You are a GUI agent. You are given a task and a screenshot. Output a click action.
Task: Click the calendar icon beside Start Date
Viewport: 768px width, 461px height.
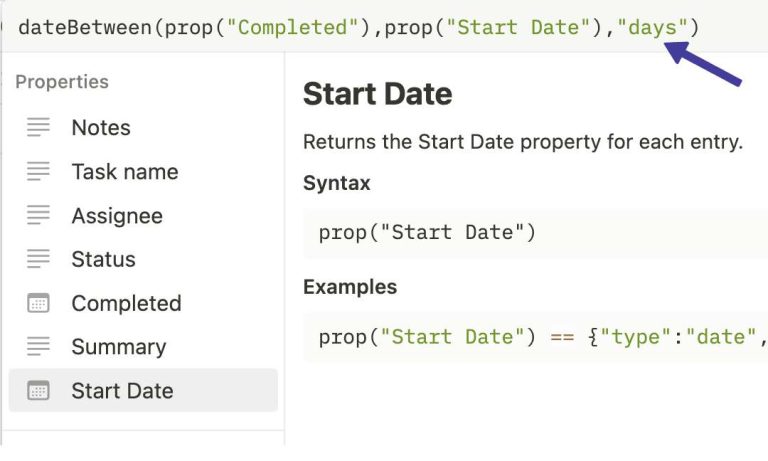tap(39, 391)
